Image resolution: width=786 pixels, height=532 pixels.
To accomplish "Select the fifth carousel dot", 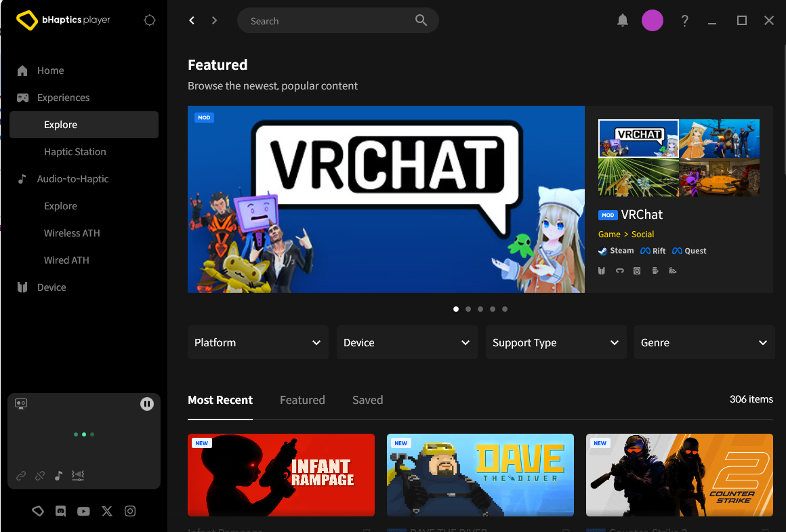I will (505, 309).
